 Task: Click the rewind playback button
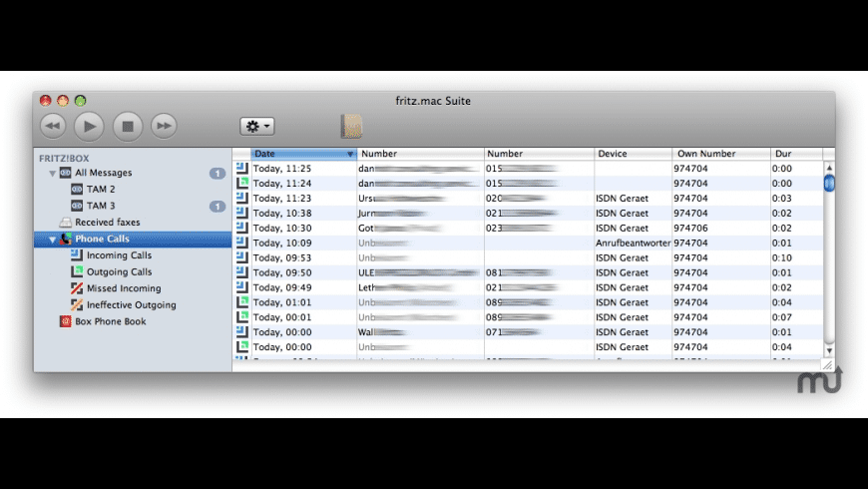pos(53,127)
